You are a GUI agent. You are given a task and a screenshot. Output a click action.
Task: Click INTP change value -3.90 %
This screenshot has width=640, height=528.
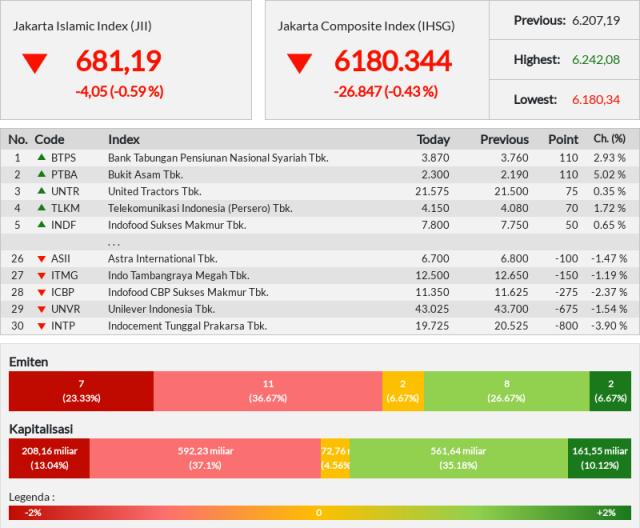click(609, 326)
